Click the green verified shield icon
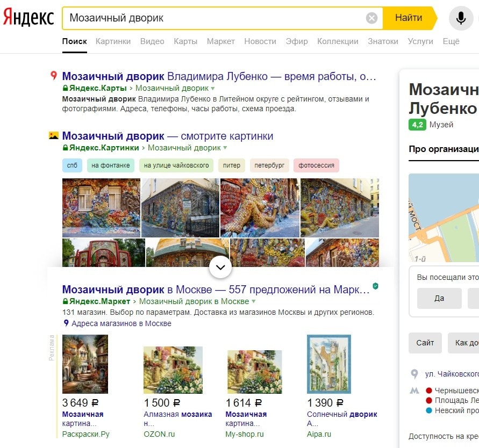Image resolution: width=479 pixels, height=448 pixels. click(x=375, y=286)
